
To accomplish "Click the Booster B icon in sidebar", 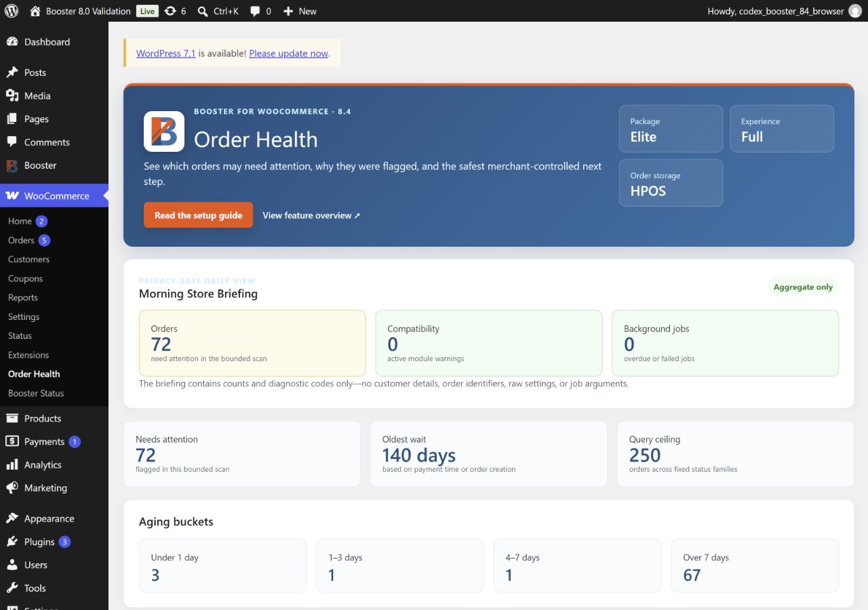I will click(x=12, y=165).
